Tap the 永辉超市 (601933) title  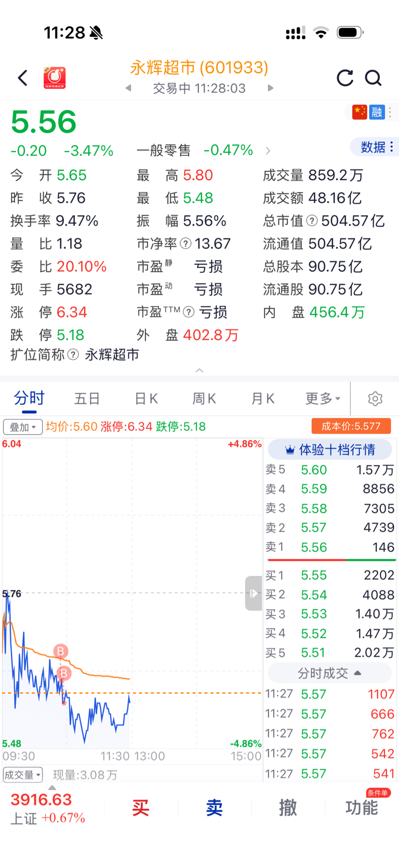coord(199,68)
